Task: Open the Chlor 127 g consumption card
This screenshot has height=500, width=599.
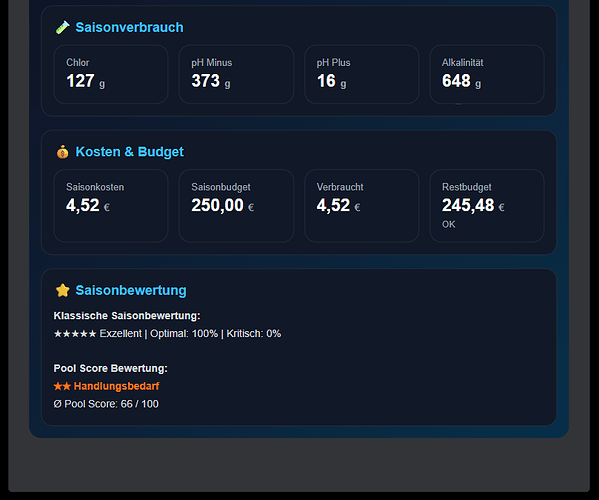Action: coord(111,74)
